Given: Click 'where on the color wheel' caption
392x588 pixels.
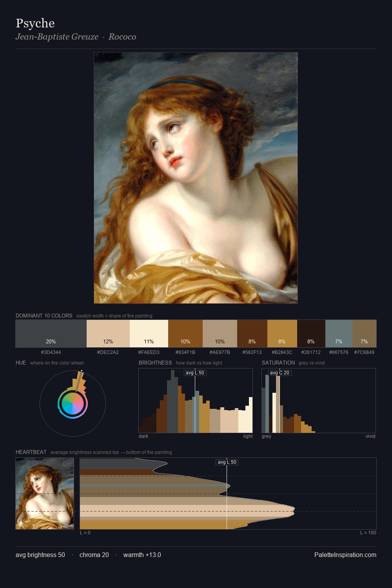Looking at the screenshot, I should pyautogui.click(x=57, y=363).
